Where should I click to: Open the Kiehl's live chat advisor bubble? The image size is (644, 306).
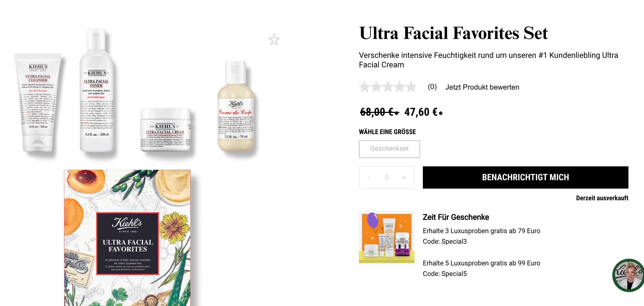pos(628,275)
